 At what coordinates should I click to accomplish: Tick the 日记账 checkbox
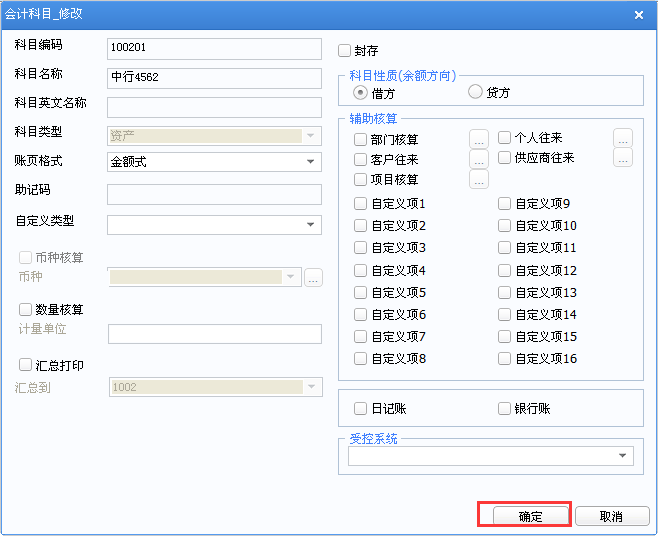point(361,409)
